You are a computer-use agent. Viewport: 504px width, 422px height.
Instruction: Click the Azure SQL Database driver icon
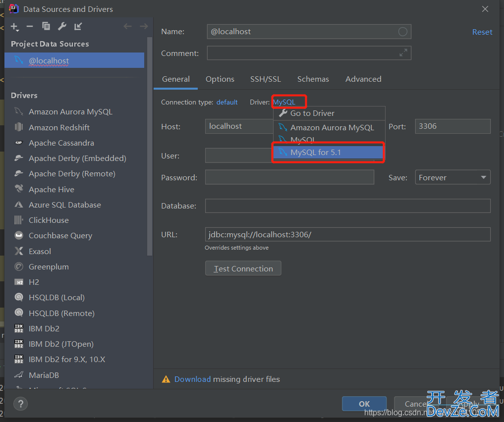19,205
